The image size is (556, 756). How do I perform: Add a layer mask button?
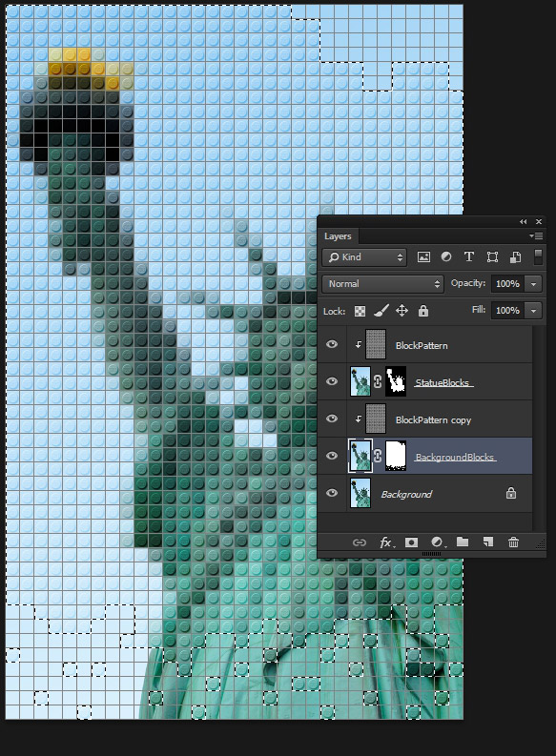point(411,542)
